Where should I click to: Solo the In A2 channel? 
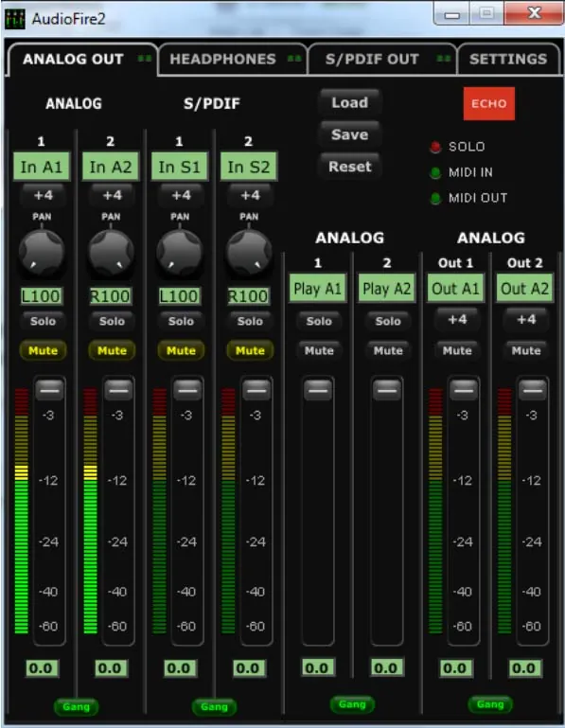[112, 321]
